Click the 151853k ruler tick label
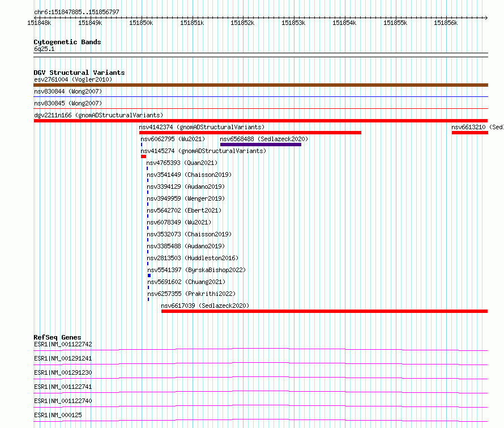 (293, 23)
